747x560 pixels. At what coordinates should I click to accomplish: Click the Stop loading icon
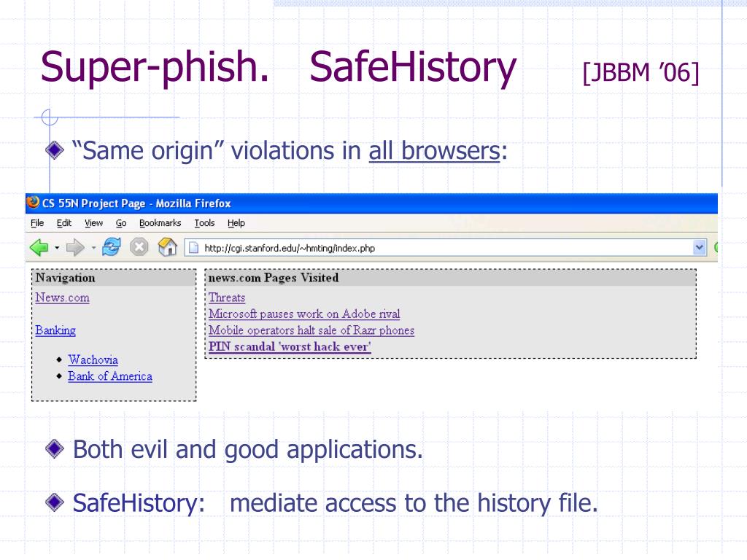click(x=139, y=247)
